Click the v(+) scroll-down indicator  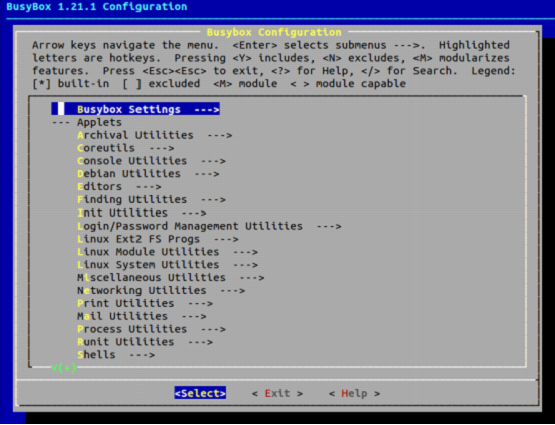pos(64,368)
